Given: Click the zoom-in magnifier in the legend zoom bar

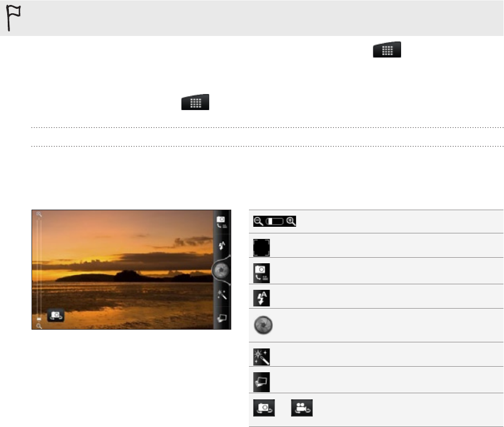Looking at the screenshot, I should 291,221.
